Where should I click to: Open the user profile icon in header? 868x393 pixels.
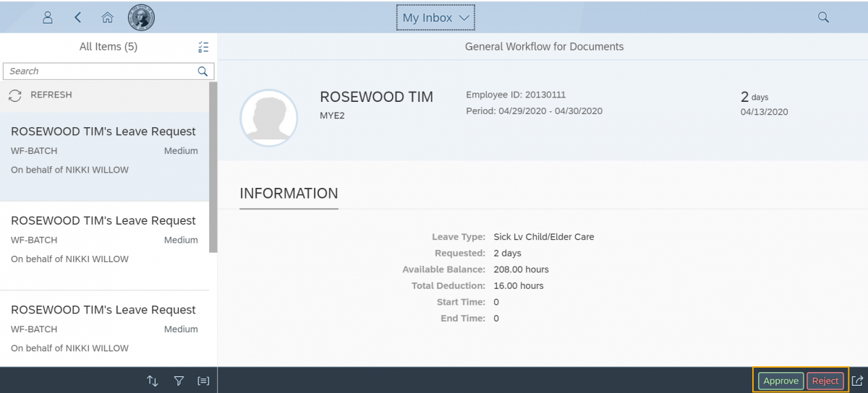48,17
